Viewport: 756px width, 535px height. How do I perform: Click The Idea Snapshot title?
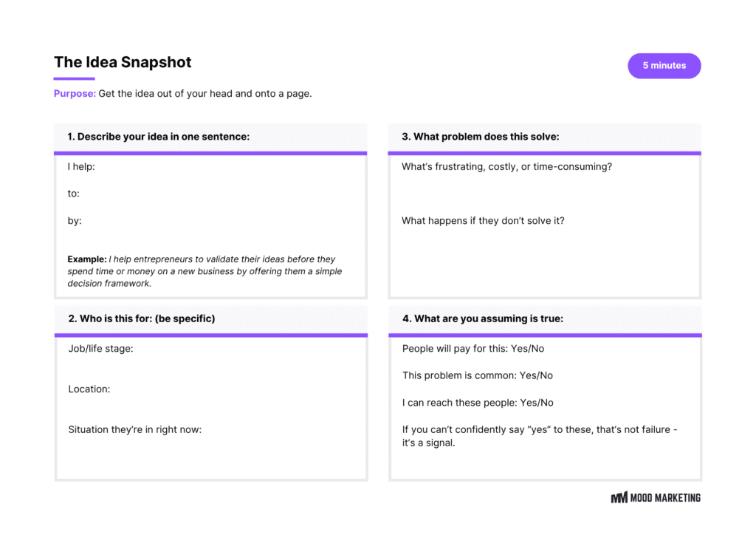coord(123,62)
